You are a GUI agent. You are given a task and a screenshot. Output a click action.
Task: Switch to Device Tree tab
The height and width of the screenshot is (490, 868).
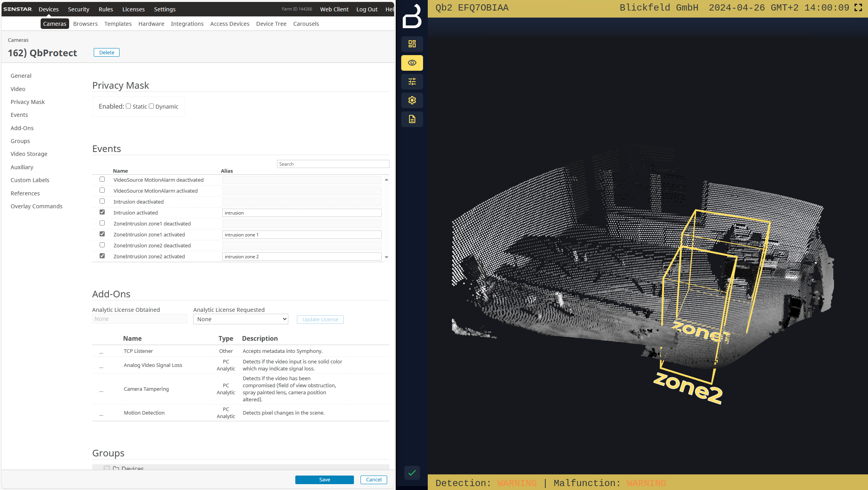tap(271, 24)
